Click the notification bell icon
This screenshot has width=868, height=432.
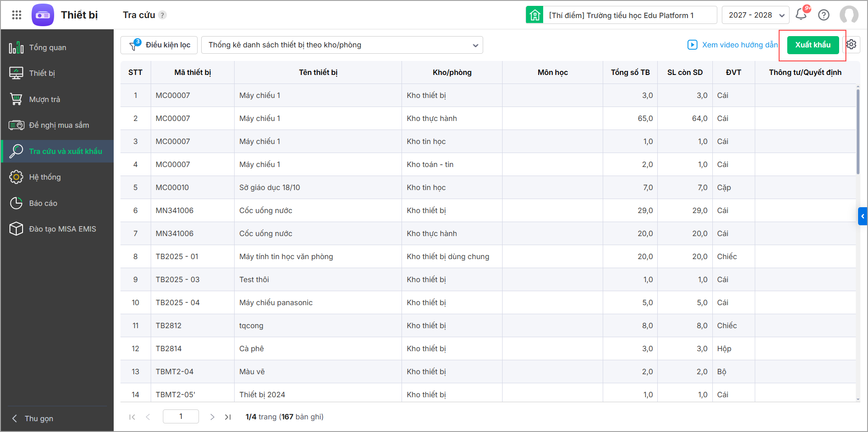click(x=801, y=14)
